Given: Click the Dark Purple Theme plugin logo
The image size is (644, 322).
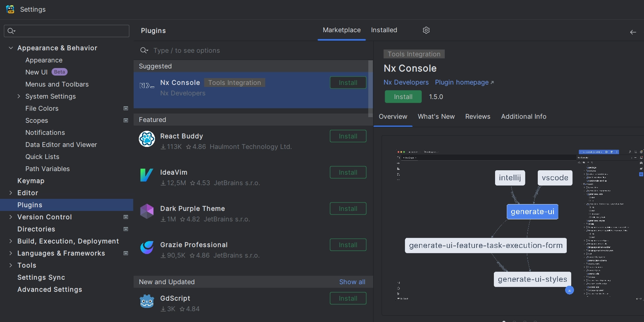Looking at the screenshot, I should 147,211.
